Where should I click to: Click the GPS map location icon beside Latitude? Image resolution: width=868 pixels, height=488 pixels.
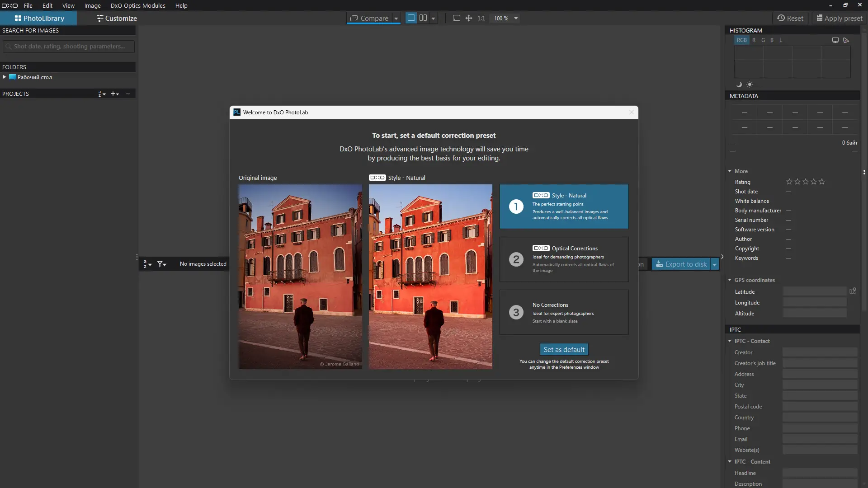tap(853, 291)
